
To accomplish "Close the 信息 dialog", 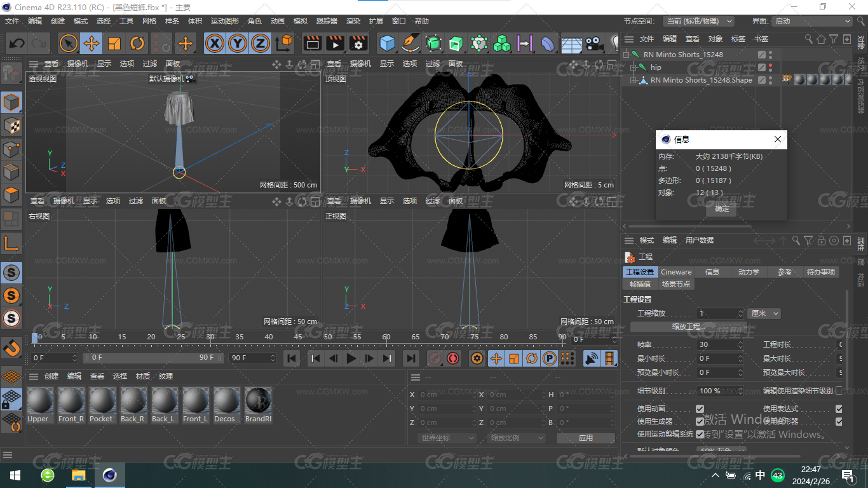I will click(x=778, y=139).
